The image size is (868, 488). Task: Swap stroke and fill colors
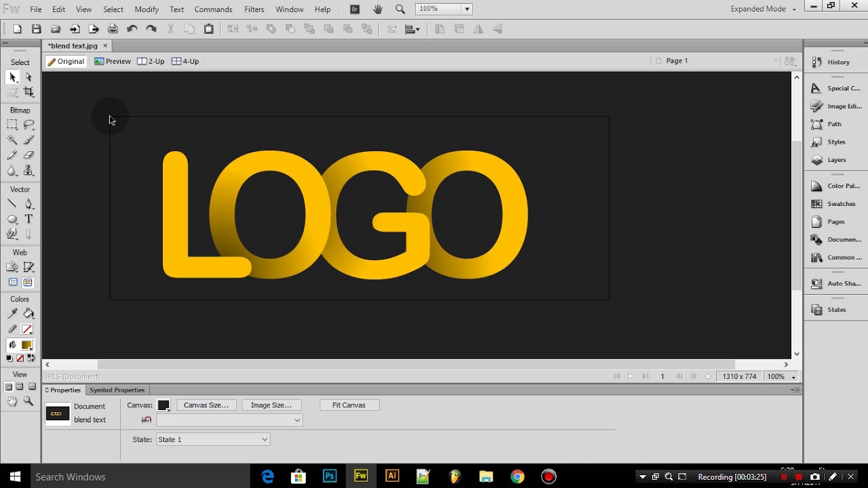[31, 359]
